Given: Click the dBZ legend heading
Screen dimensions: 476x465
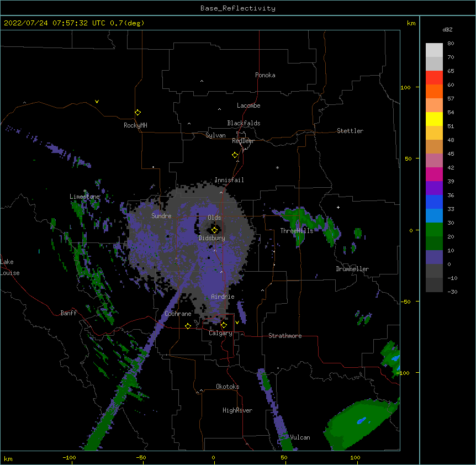Looking at the screenshot, I should pos(447,30).
